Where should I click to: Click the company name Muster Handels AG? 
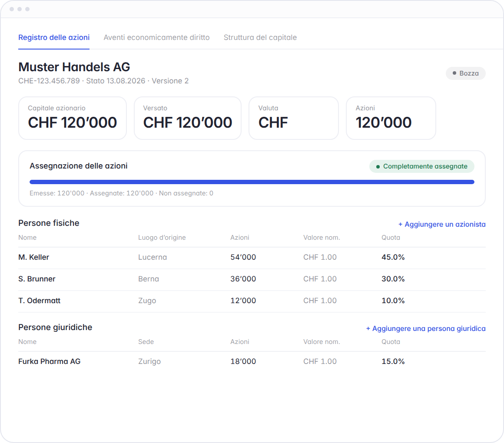point(74,67)
